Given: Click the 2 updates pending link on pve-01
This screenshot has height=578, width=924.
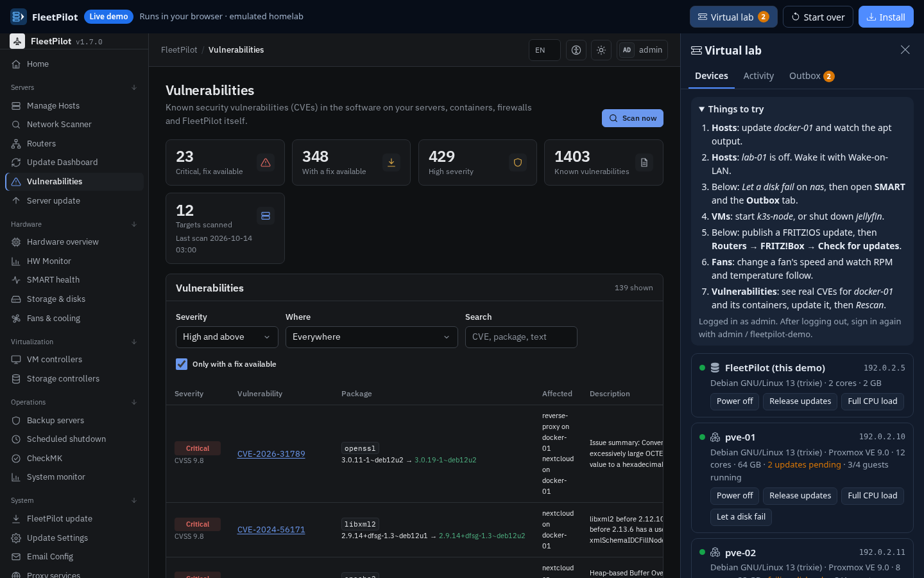Looking at the screenshot, I should tap(804, 465).
